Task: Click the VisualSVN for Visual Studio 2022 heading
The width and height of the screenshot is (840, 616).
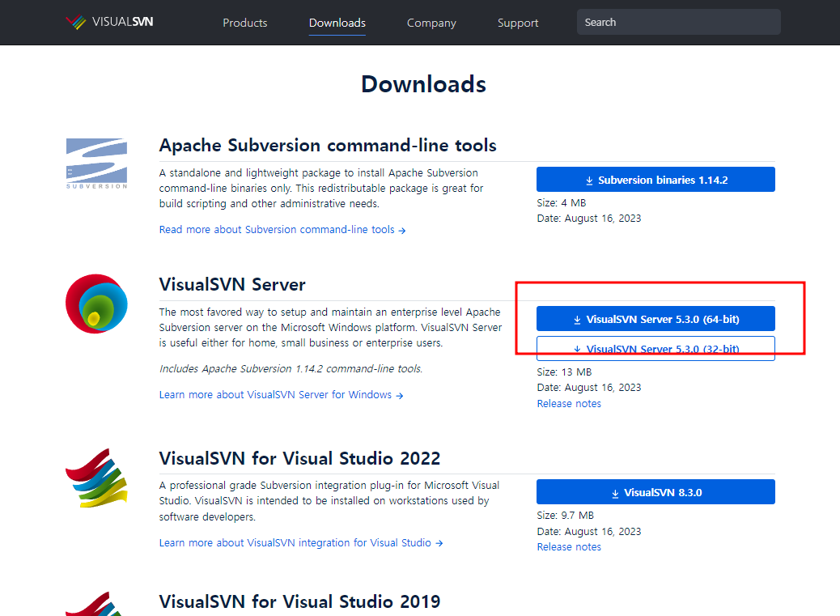Action: click(299, 458)
